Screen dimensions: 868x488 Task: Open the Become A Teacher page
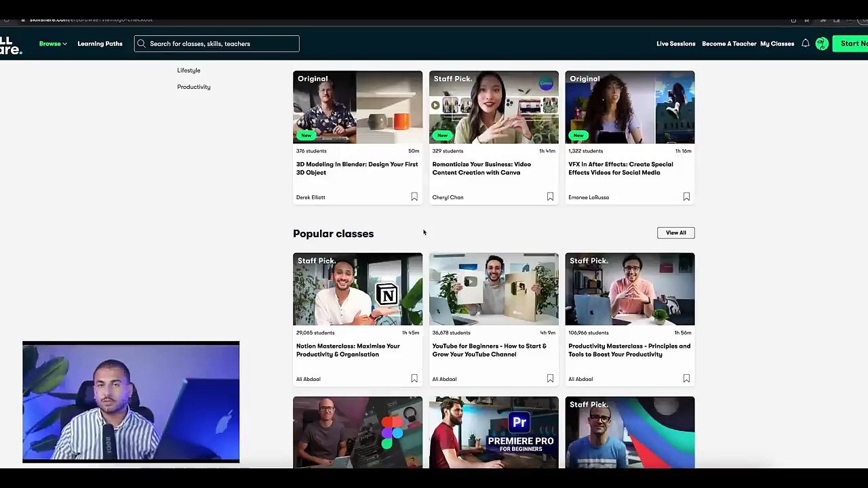(729, 43)
